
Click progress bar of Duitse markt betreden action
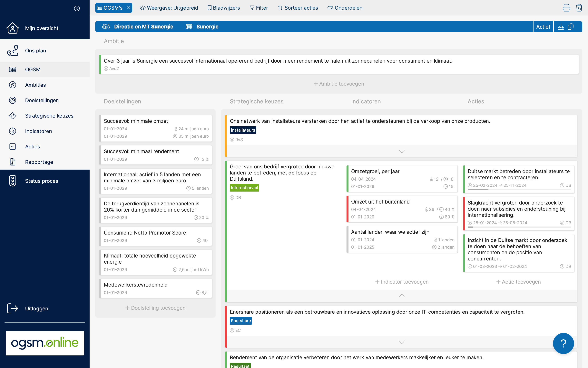pos(519,189)
